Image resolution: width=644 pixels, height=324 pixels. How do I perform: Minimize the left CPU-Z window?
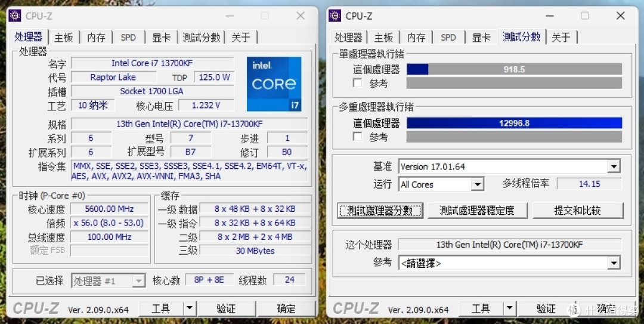(230, 16)
